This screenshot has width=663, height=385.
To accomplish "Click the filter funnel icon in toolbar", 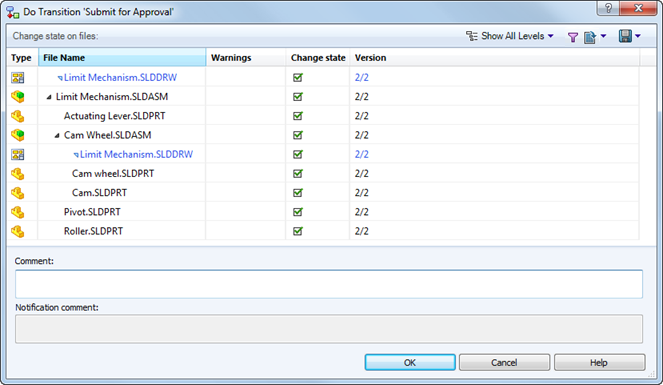I will pyautogui.click(x=573, y=37).
